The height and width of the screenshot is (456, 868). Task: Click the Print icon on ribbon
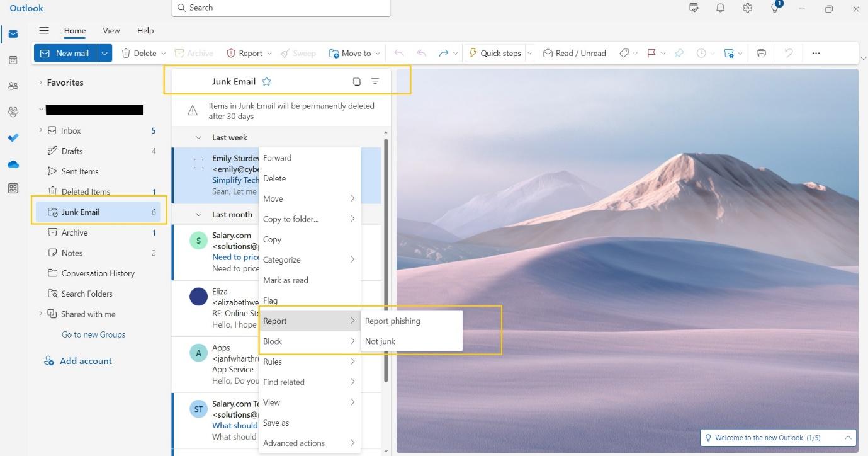tap(761, 53)
